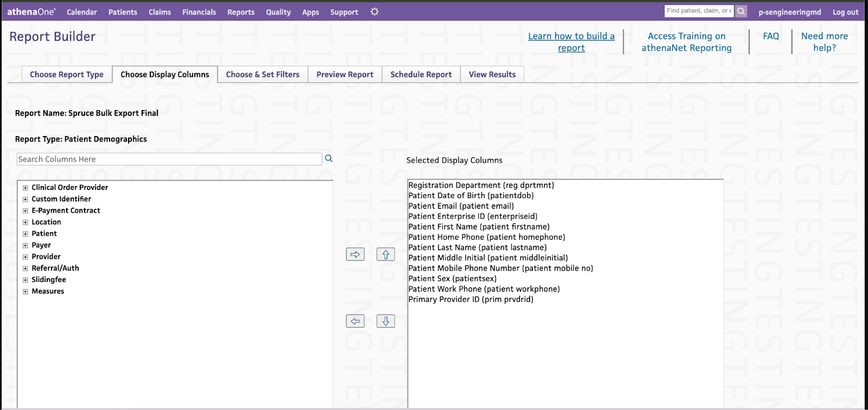Screen dimensions: 868x410
Task: Select Patient Work Phone column
Action: [x=484, y=289]
